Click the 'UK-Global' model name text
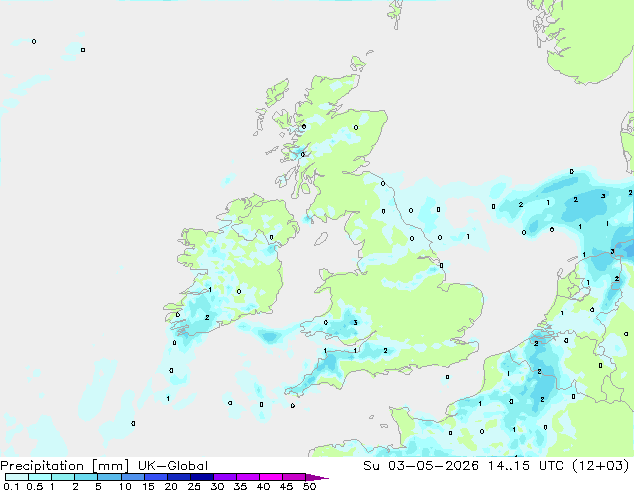 [173, 466]
